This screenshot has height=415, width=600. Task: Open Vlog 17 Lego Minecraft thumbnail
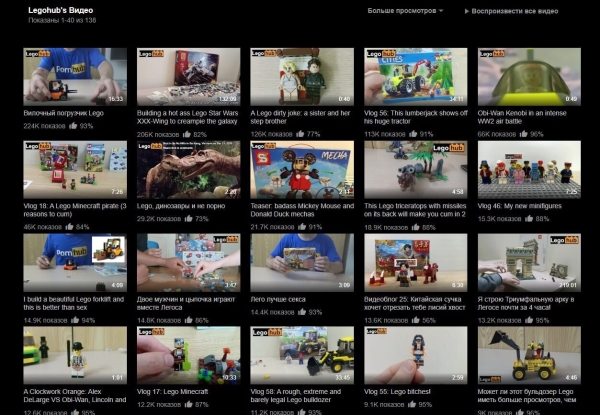point(189,355)
